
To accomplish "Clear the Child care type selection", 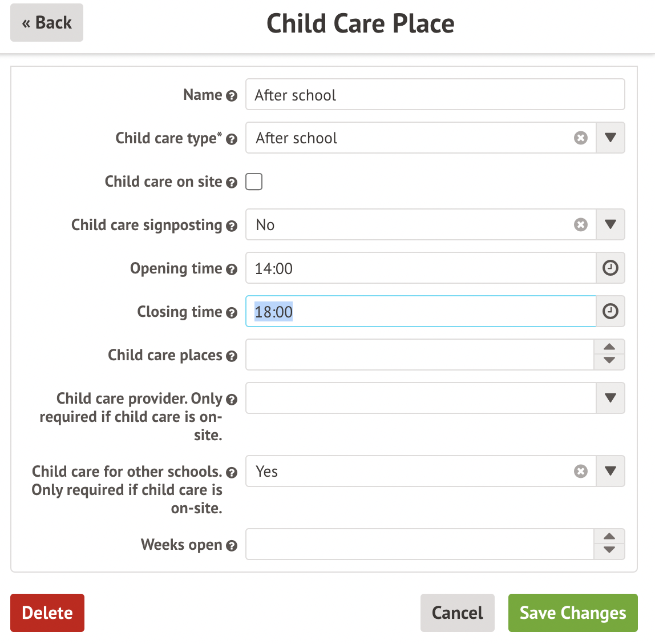I will (x=581, y=138).
